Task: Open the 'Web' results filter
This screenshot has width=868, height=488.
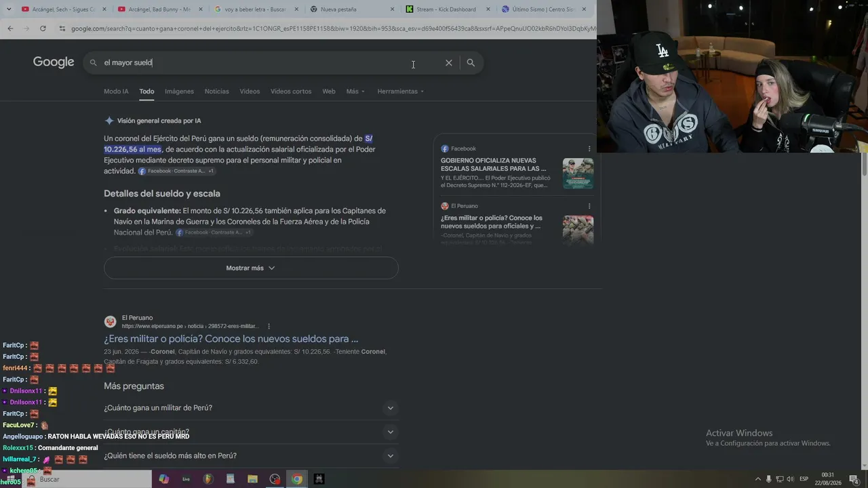Action: [x=329, y=91]
